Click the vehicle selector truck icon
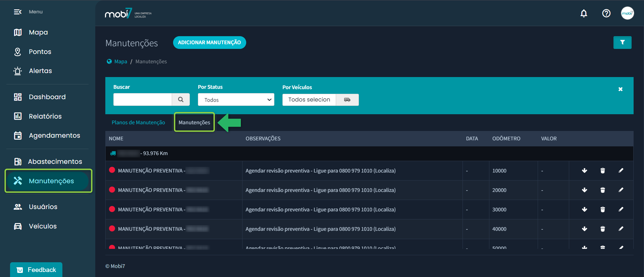 coord(347,100)
